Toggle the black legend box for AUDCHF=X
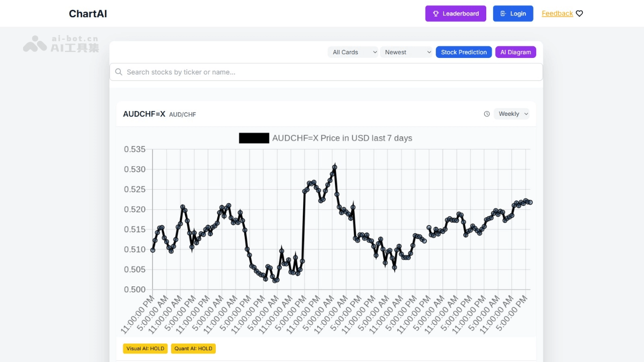The width and height of the screenshot is (644, 362). point(254,138)
